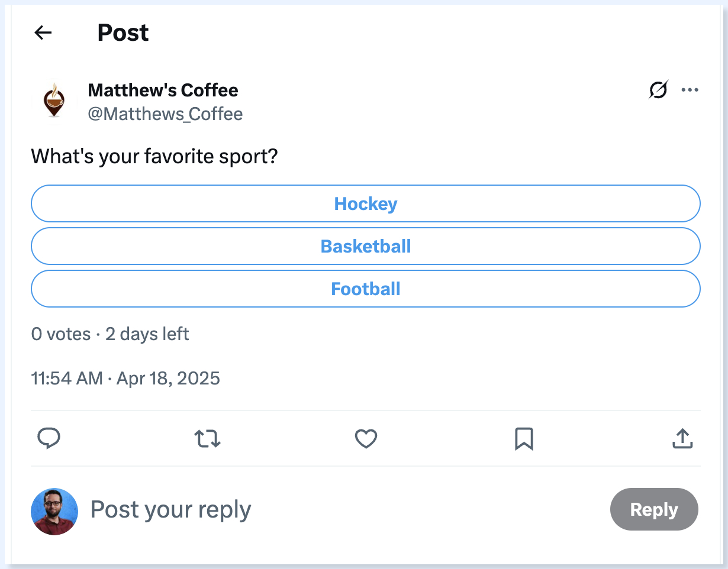This screenshot has height=569, width=728.
Task: Vote for Basketball in the poll
Action: click(x=366, y=246)
